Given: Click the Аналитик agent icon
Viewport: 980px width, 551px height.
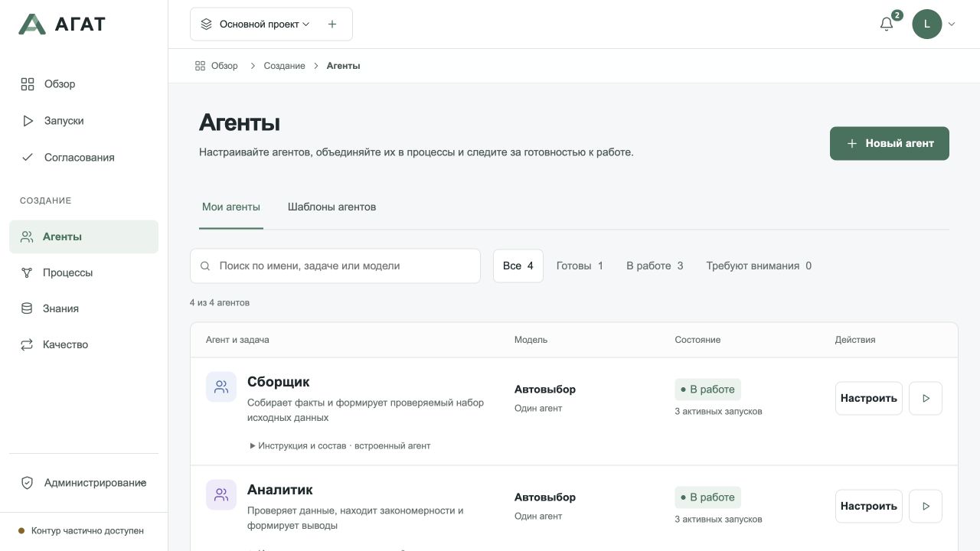Looking at the screenshot, I should tap(221, 495).
